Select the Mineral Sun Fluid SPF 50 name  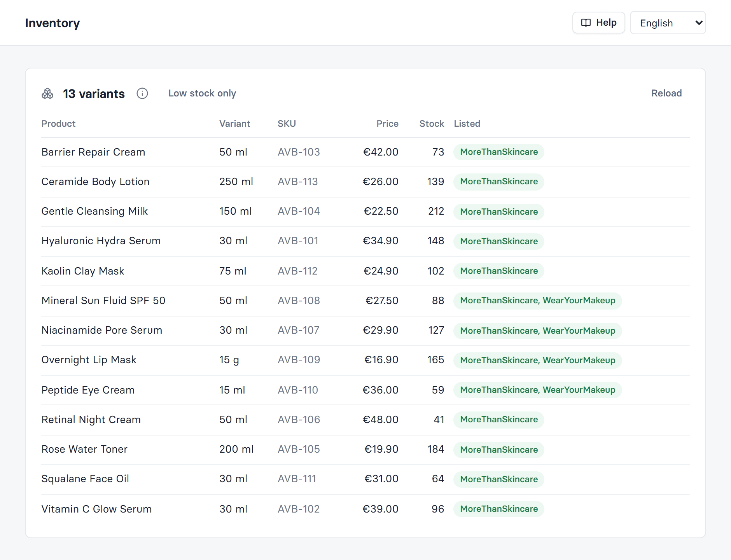tap(103, 301)
